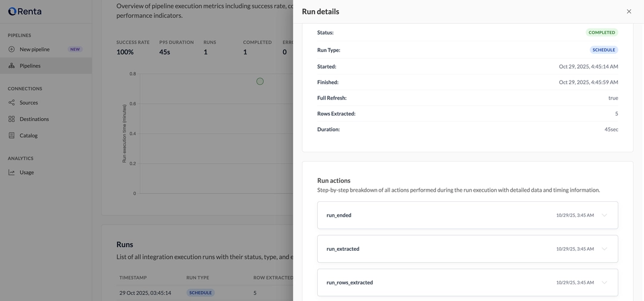Open the Usage analytics menu item
The height and width of the screenshot is (301, 644).
tap(27, 173)
